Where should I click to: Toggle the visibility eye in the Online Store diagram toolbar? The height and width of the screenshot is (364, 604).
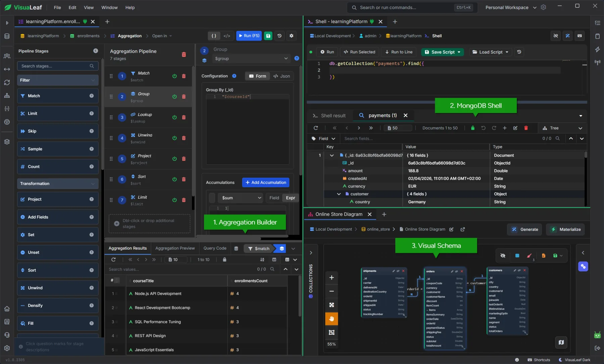(x=503, y=256)
